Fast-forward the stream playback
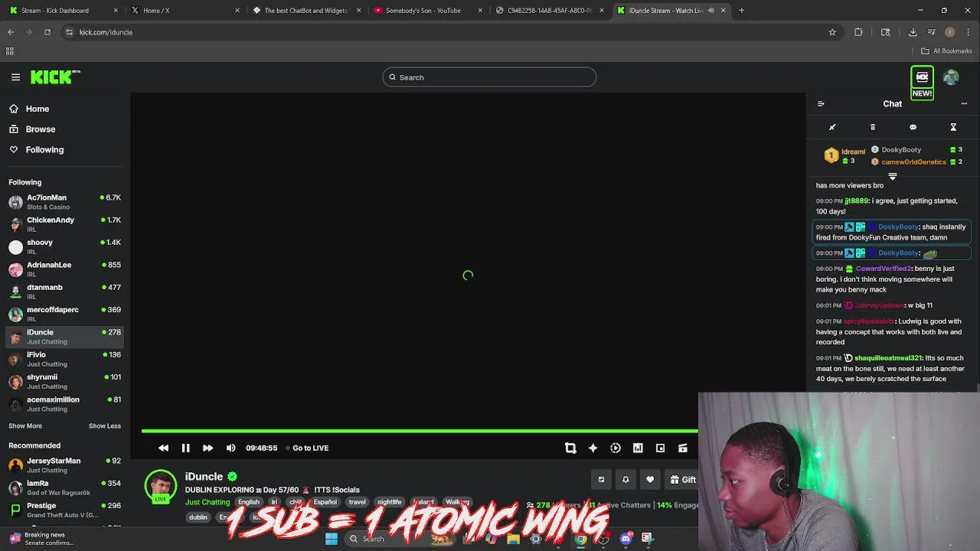 pos(207,448)
